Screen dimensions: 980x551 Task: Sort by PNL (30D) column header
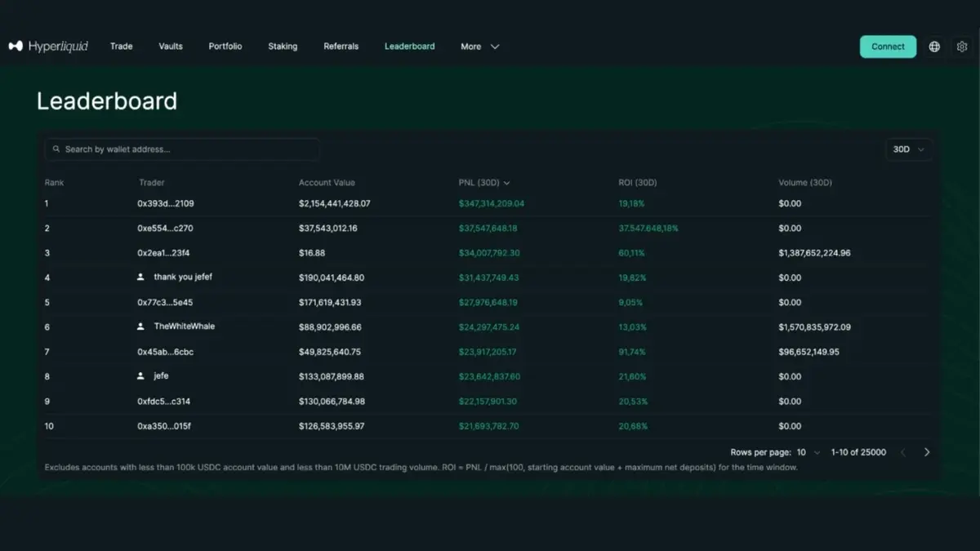coord(483,183)
